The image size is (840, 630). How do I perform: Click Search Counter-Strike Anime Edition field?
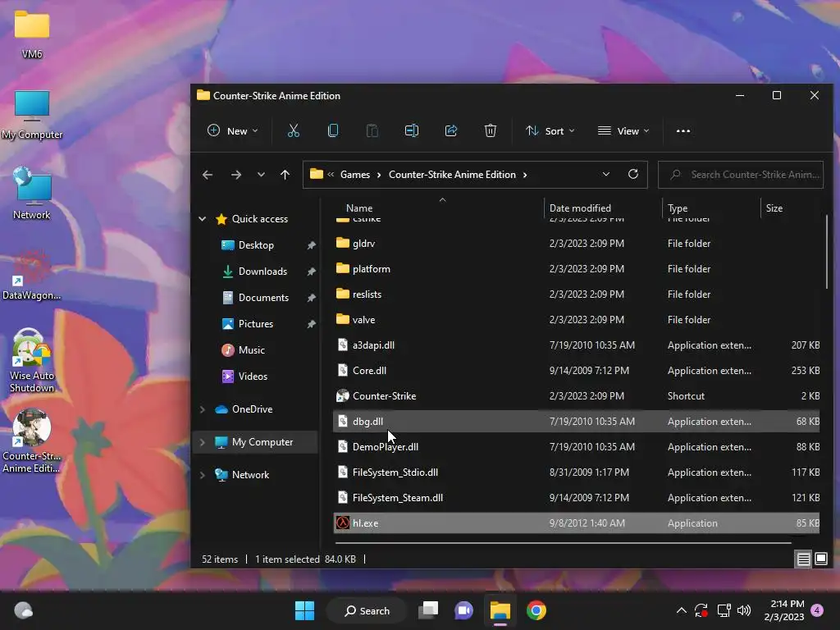[741, 174]
